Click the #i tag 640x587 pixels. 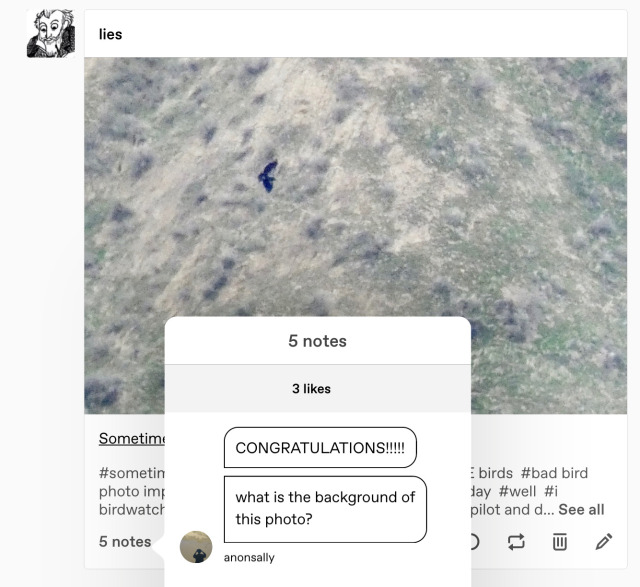click(x=551, y=491)
